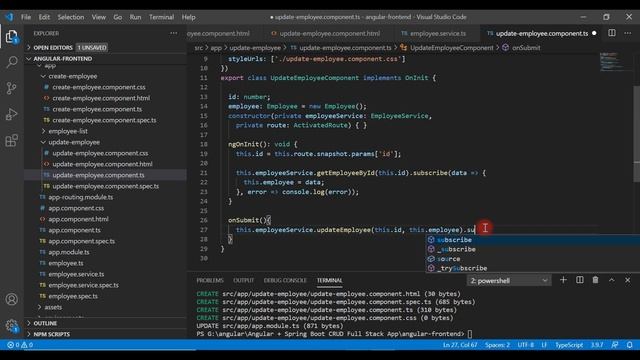Open update-employee.component.spec.ts file

(106, 186)
